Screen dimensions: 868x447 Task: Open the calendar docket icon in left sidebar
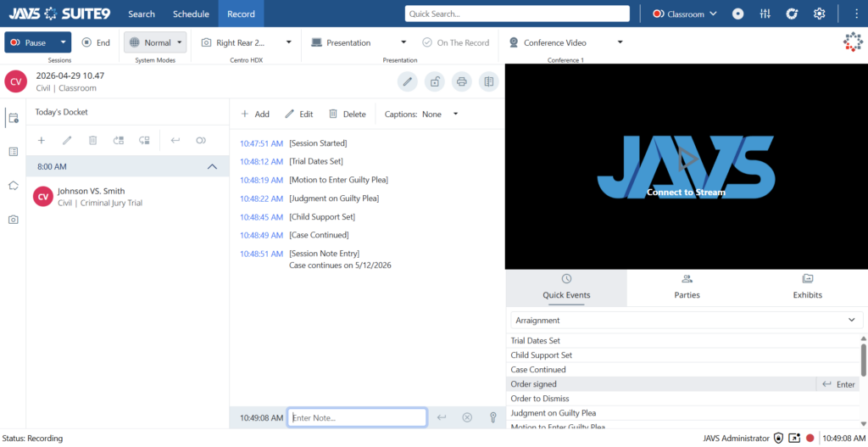[14, 118]
